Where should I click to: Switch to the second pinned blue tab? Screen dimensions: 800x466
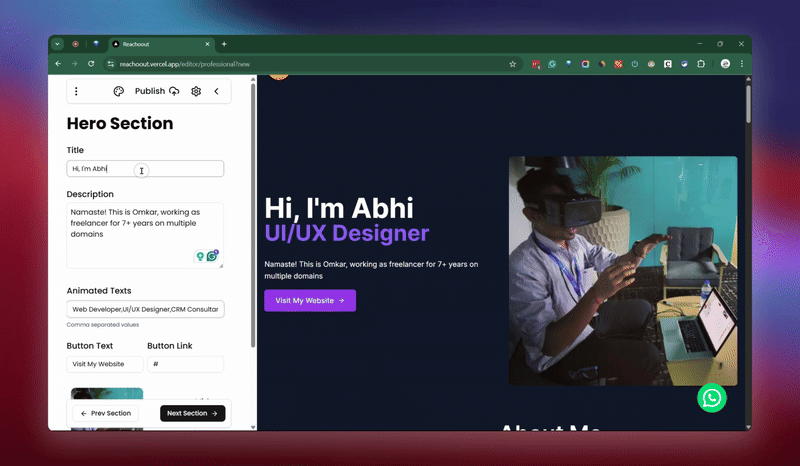(96, 44)
